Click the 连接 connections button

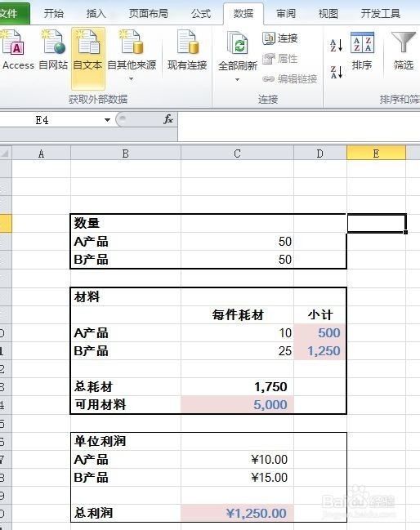[279, 38]
